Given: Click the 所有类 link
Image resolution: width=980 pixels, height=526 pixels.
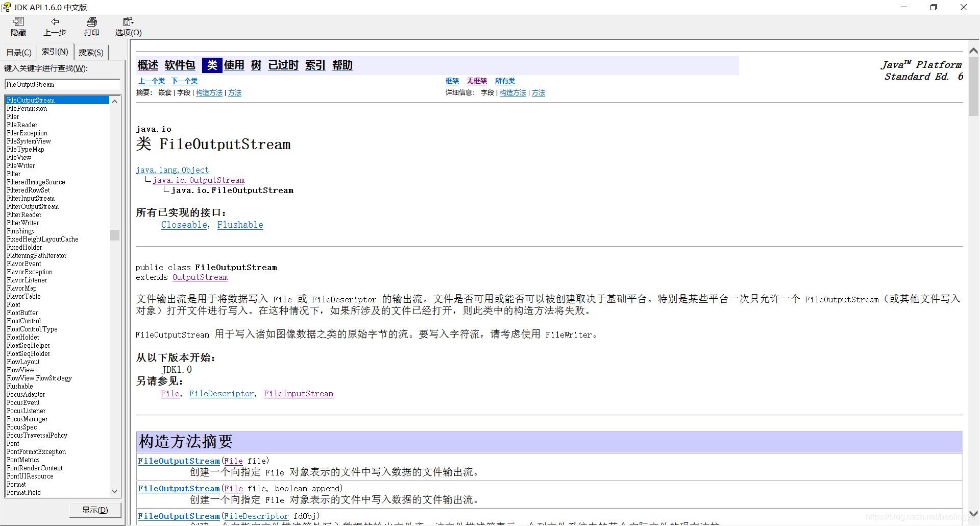Looking at the screenshot, I should point(505,81).
